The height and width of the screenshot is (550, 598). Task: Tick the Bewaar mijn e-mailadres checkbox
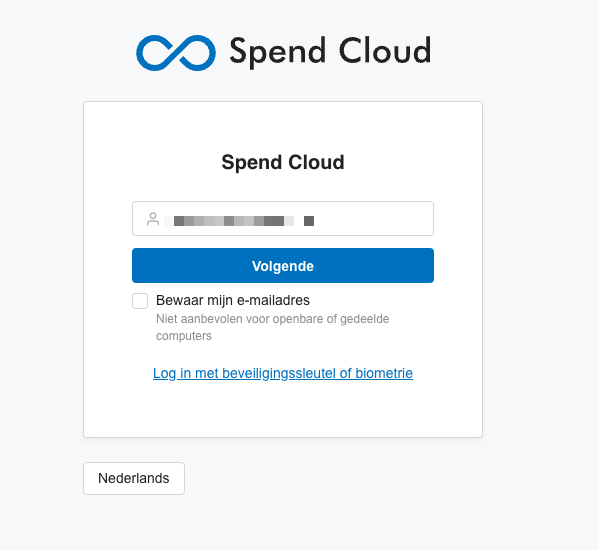coord(140,301)
